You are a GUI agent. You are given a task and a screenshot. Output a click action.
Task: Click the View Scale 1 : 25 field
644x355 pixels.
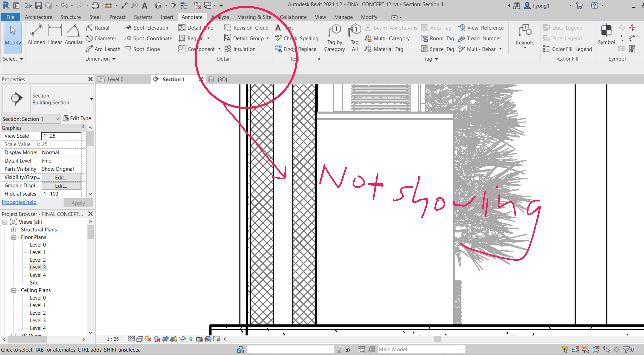point(61,136)
